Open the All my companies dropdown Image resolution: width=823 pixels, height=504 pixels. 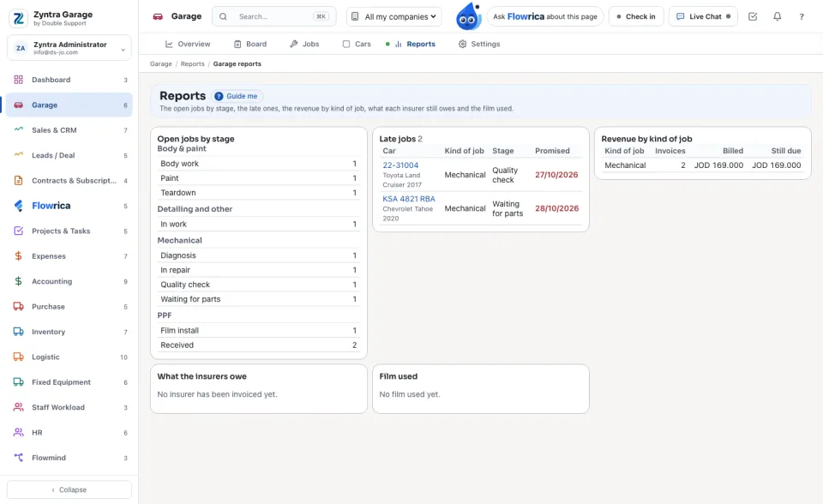coord(393,16)
